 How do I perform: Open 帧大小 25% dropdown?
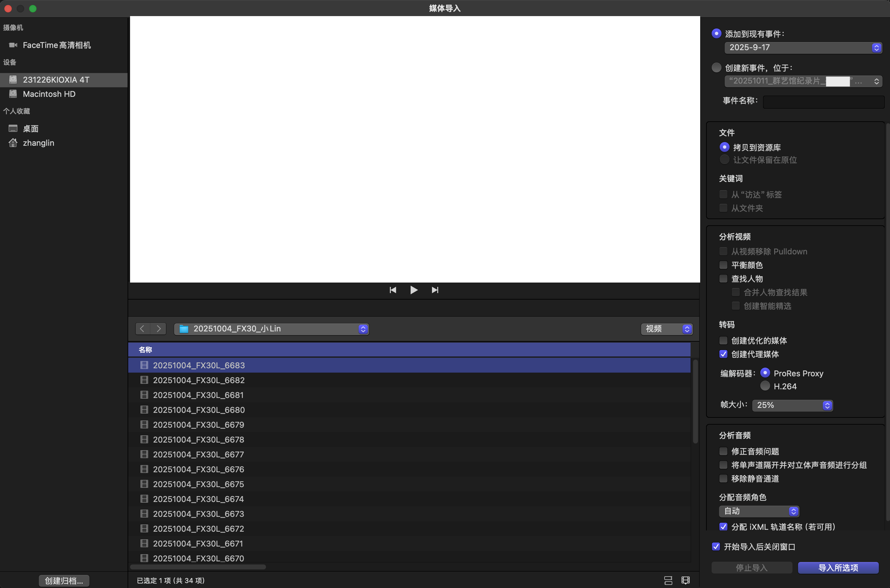coord(792,405)
